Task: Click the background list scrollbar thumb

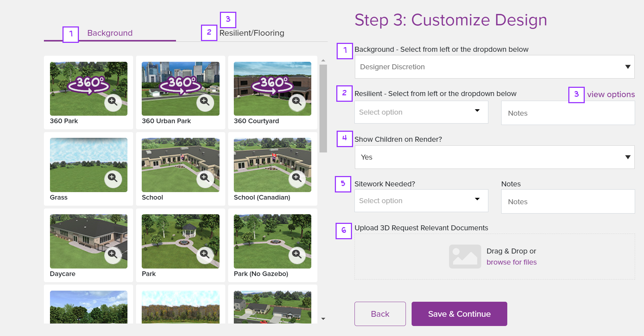Action: pos(323,109)
